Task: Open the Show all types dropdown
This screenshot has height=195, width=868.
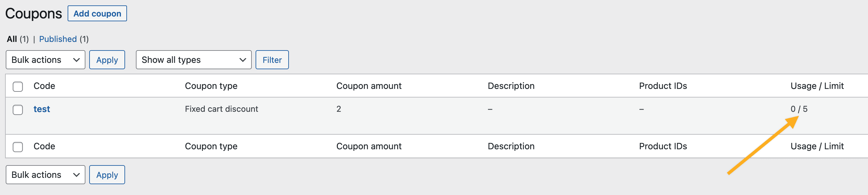Action: (193, 60)
